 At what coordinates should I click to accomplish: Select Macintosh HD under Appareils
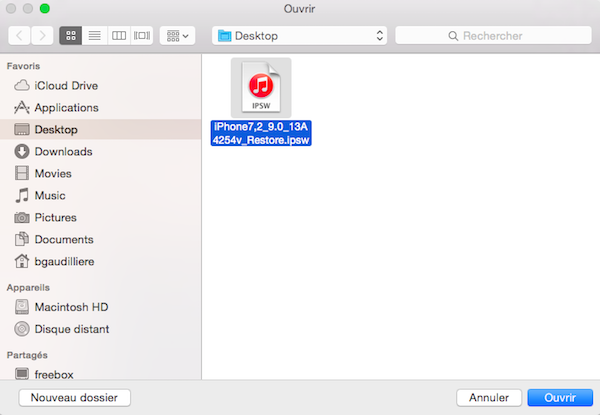coord(100,307)
